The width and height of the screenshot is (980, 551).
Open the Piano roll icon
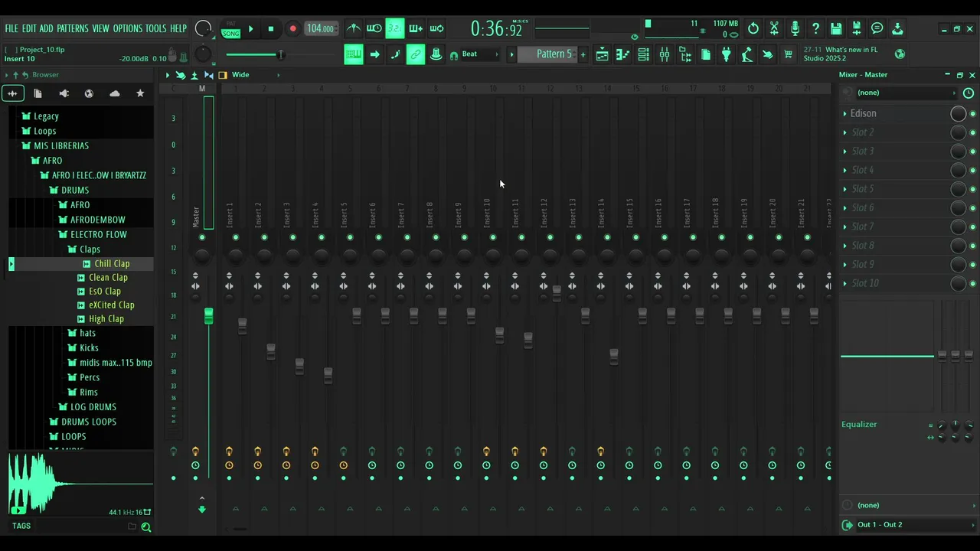point(623,54)
